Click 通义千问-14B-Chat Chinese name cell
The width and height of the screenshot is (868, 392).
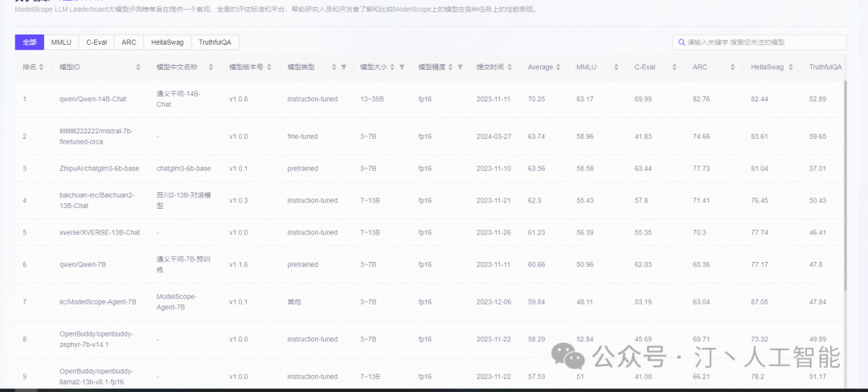pyautogui.click(x=178, y=99)
